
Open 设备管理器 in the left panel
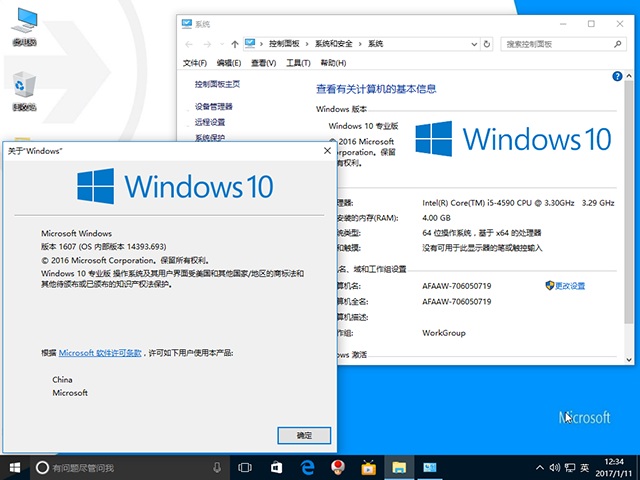point(214,106)
